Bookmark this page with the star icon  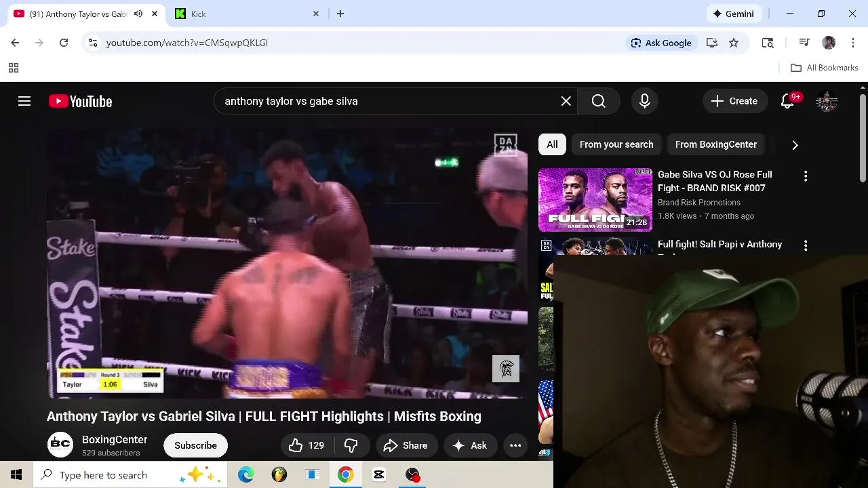coord(734,43)
